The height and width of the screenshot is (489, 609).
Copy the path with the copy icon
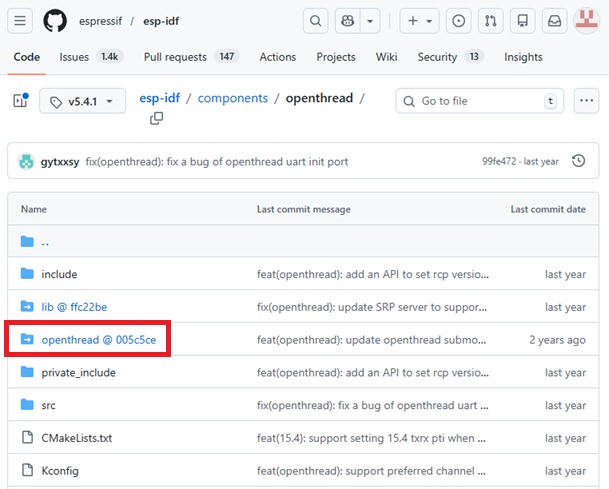pos(157,118)
